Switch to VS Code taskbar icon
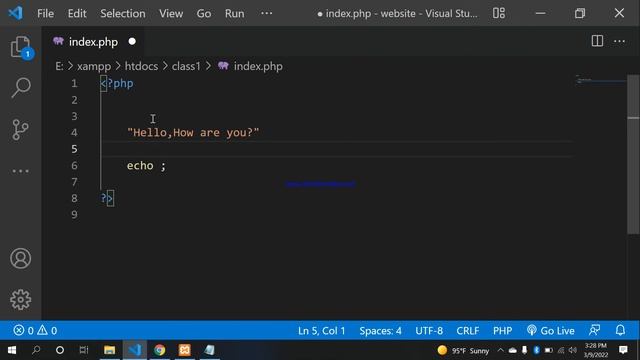Image resolution: width=640 pixels, height=360 pixels. [135, 350]
